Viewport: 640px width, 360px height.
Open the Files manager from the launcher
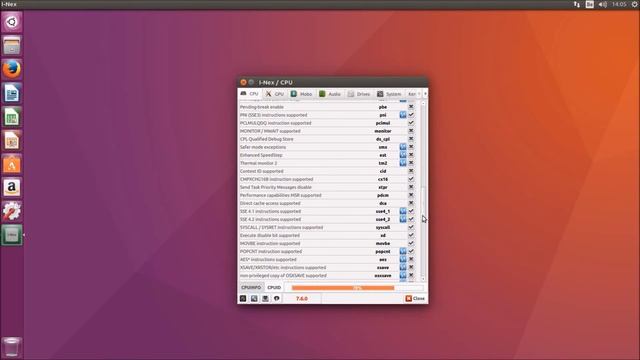[12, 45]
